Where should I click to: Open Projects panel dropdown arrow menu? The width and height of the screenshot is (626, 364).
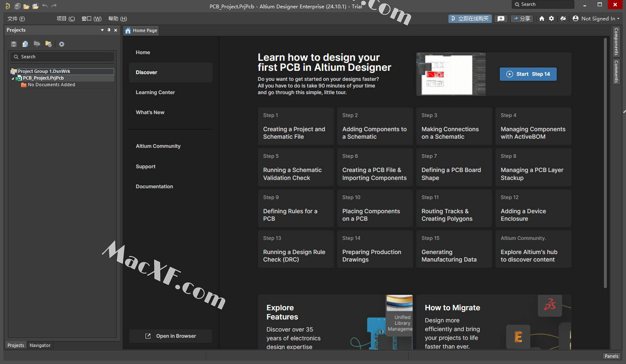pyautogui.click(x=102, y=30)
